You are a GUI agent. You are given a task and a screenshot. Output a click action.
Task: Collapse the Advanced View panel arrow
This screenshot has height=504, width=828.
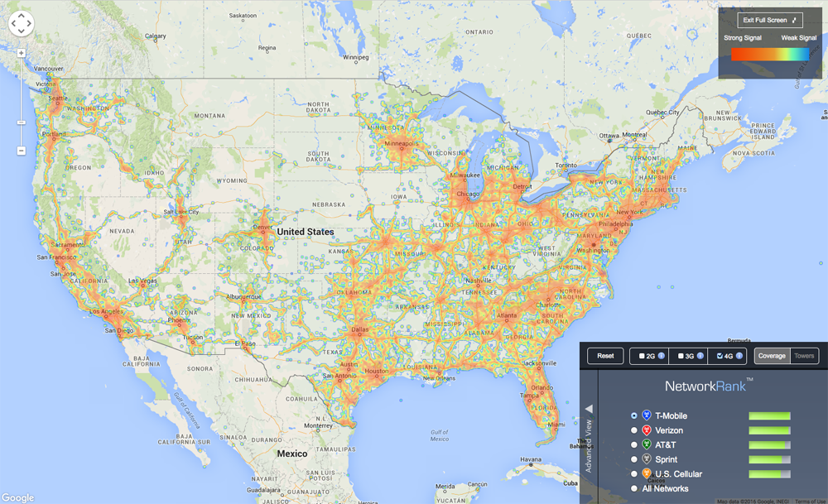tap(589, 409)
